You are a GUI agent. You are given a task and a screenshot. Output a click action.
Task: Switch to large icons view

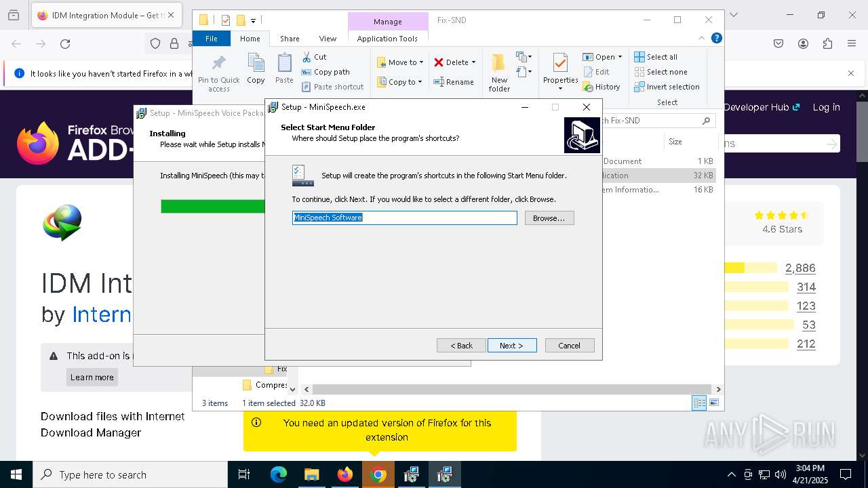[713, 403]
